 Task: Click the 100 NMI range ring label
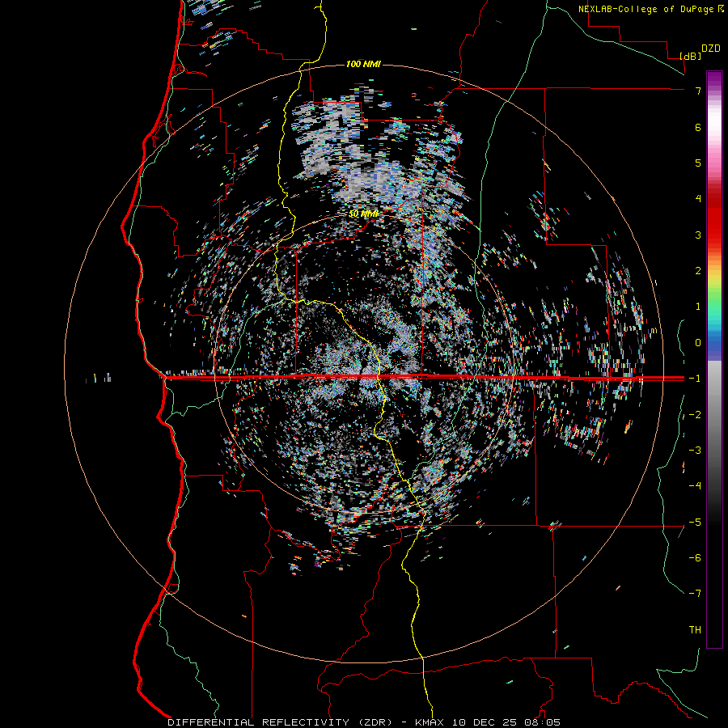click(x=363, y=64)
